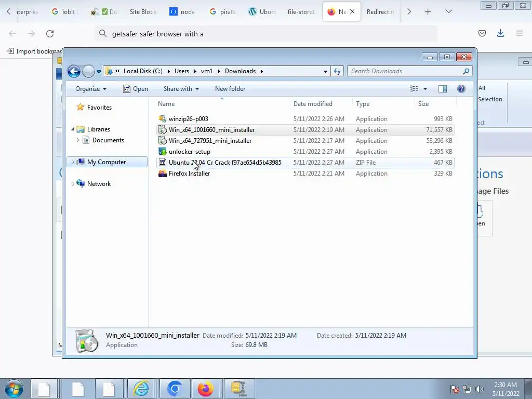Select the unlocker-setup file icon

tap(163, 151)
